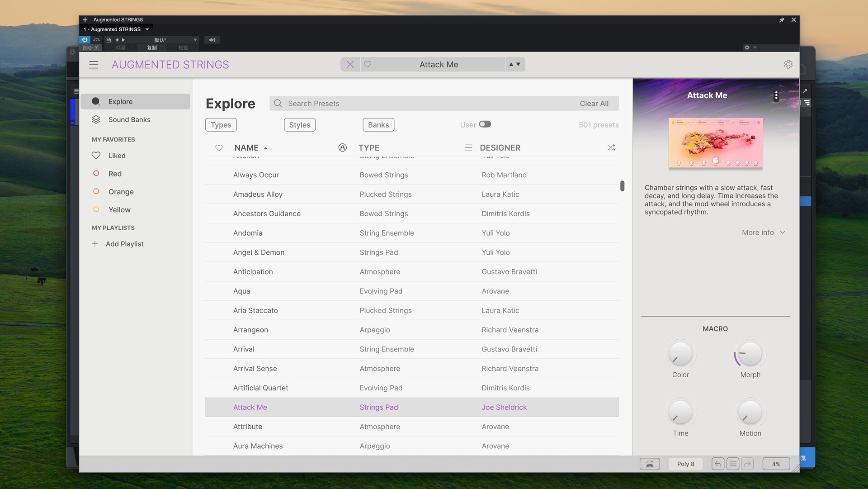
Task: Select the Andomia preset
Action: tap(412, 233)
